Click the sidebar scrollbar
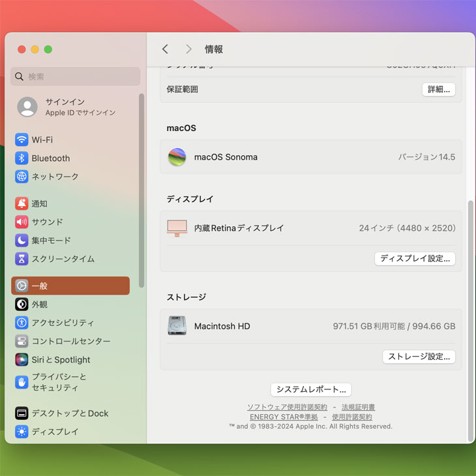This screenshot has width=476, height=476. click(x=141, y=190)
